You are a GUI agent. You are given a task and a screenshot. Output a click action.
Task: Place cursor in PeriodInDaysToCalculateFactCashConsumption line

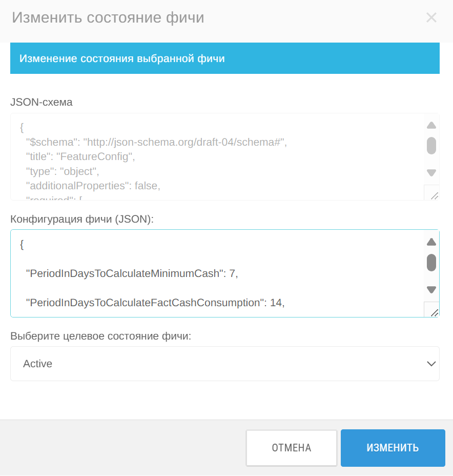[155, 303]
